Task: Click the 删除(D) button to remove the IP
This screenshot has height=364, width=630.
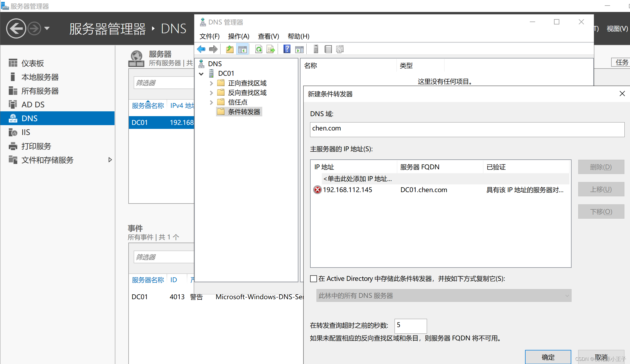Action: coord(601,167)
